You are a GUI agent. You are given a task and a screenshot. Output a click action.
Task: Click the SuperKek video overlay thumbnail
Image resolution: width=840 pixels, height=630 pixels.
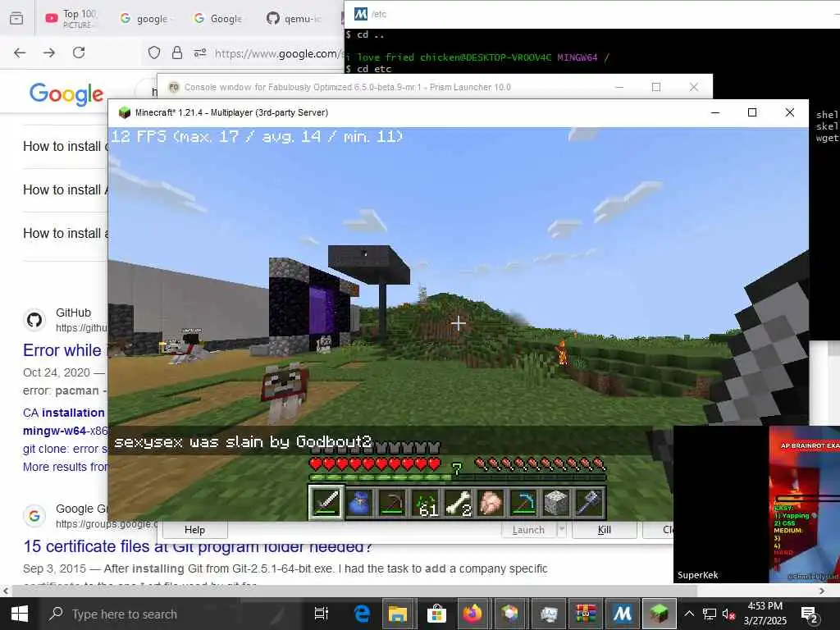coord(756,504)
